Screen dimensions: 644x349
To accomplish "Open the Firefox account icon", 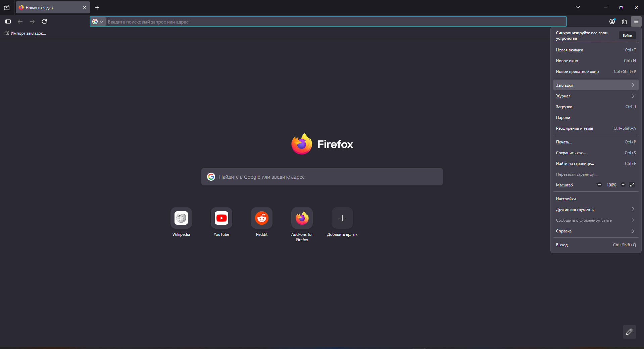I will 612,21.
